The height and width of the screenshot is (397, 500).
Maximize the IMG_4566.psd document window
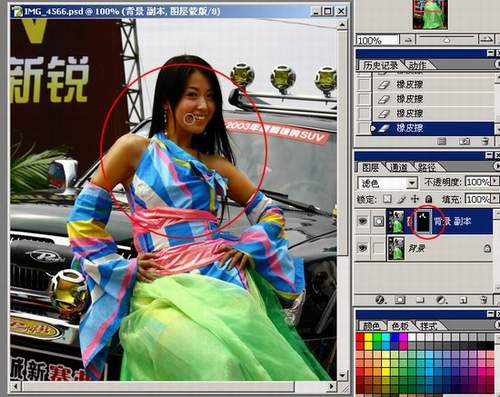pos(328,11)
